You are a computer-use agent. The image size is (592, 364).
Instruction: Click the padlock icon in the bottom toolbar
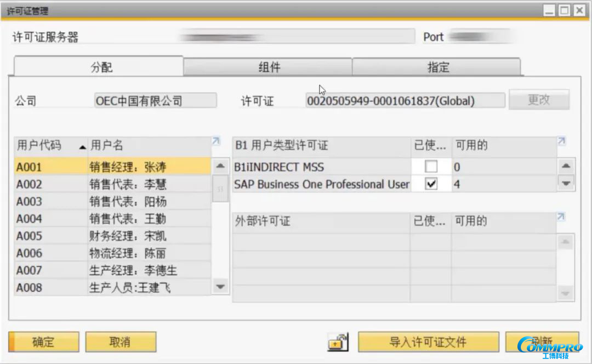[x=338, y=342]
